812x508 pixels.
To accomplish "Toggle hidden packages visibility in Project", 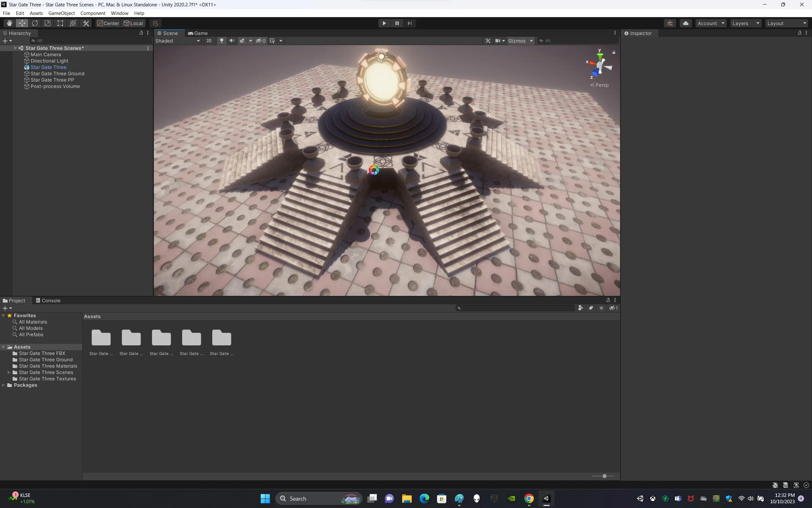I will click(x=613, y=308).
